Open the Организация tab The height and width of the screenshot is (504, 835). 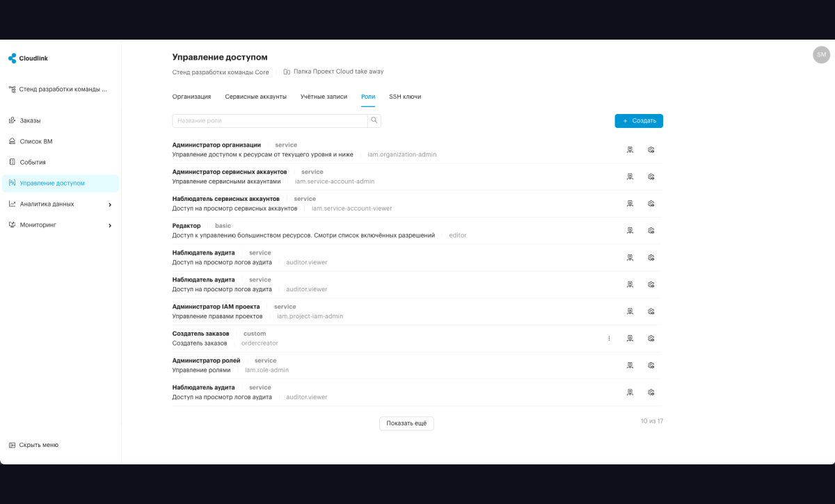click(x=191, y=97)
